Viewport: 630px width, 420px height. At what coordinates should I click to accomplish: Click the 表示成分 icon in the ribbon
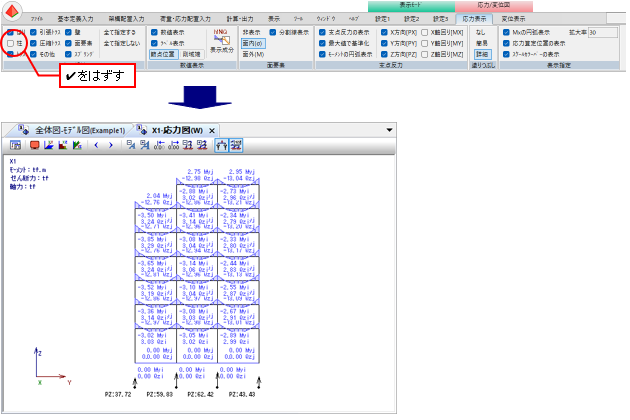point(221,39)
